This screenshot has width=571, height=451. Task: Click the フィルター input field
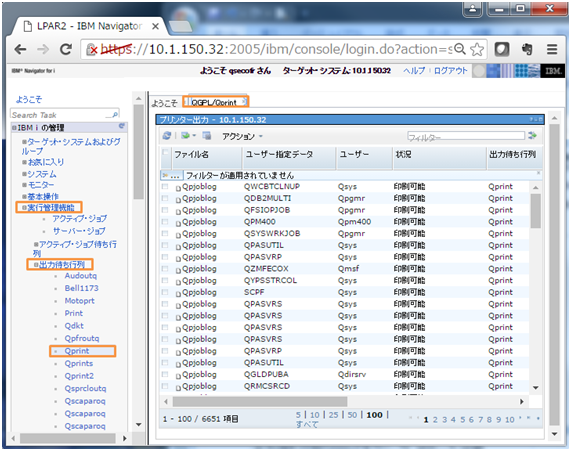(x=465, y=136)
